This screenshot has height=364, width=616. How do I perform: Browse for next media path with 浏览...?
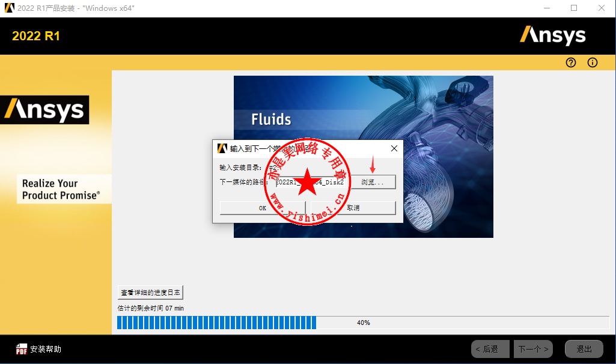click(373, 182)
